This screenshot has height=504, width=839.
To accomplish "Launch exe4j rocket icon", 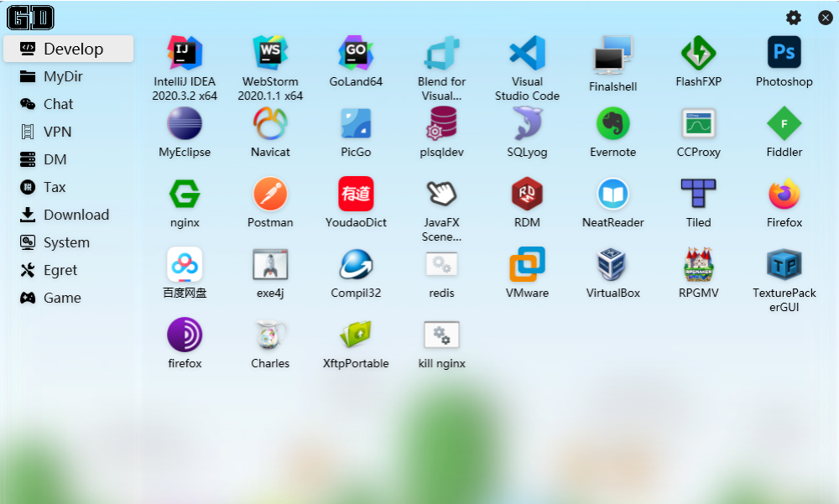I will coord(270,264).
